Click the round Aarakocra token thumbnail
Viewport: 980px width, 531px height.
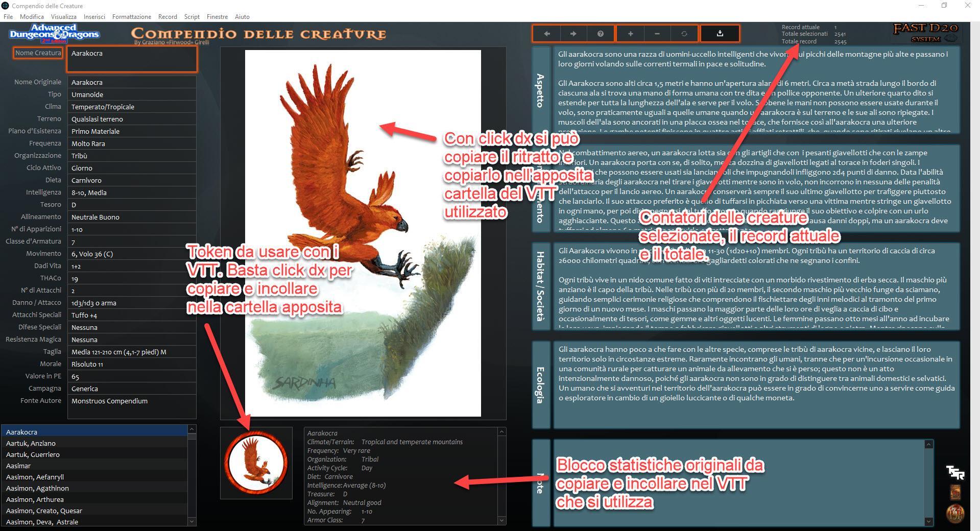[x=256, y=463]
